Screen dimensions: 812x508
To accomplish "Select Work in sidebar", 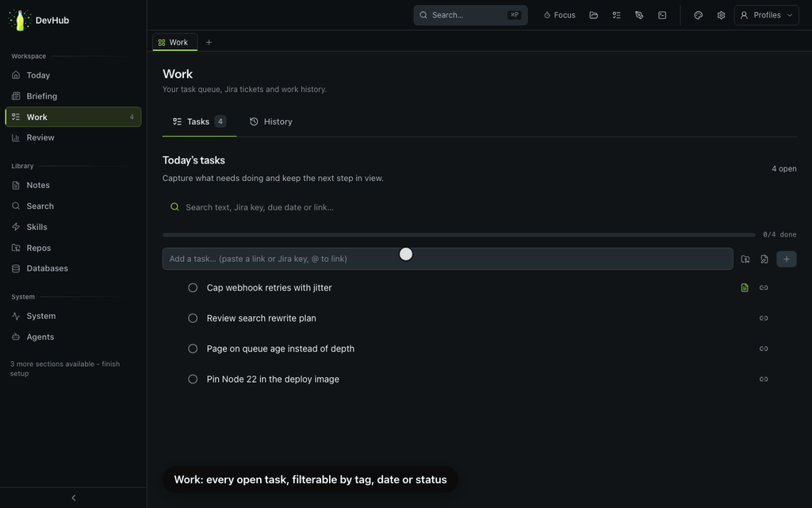I will coord(73,117).
